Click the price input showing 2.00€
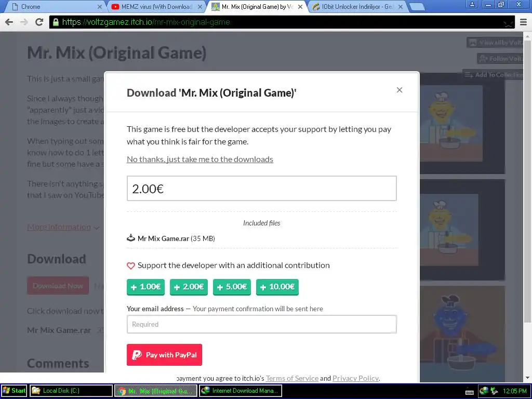 coord(262,188)
